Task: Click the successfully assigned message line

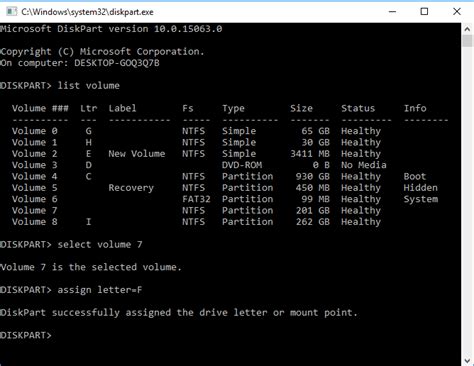Action: point(179,313)
